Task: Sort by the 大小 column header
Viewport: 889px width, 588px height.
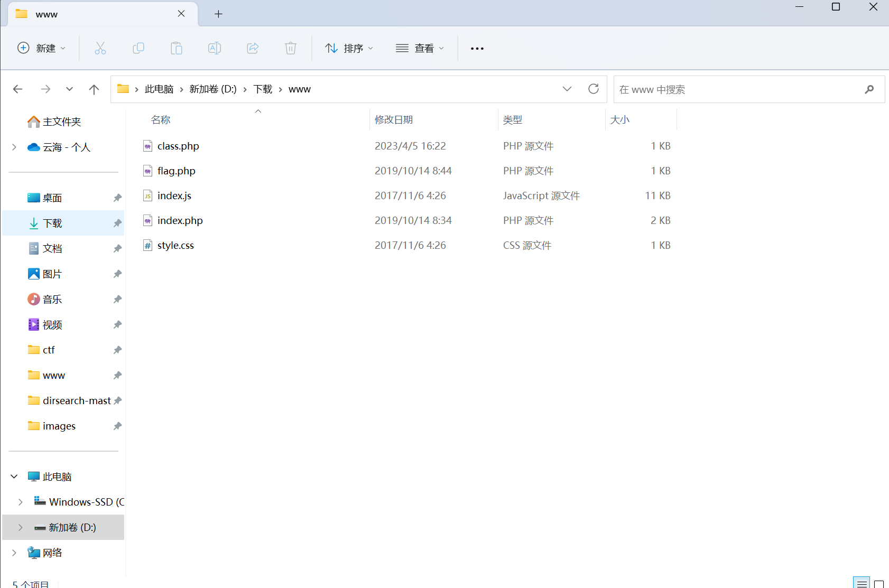Action: (620, 120)
